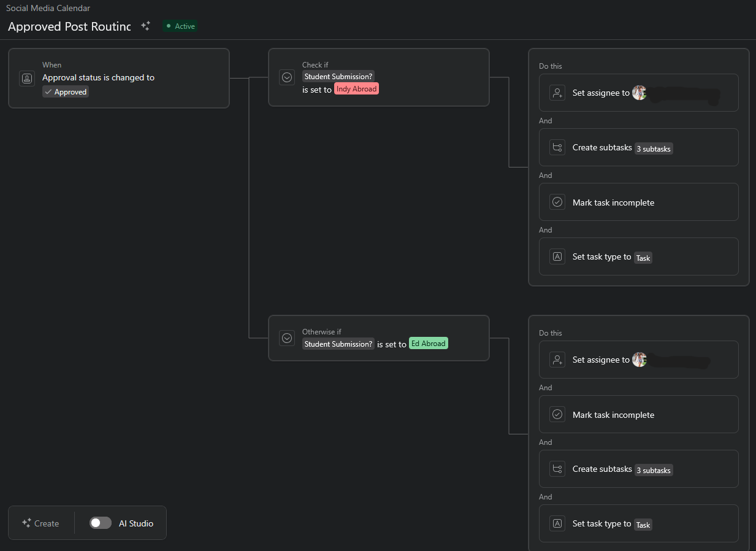Image resolution: width=756 pixels, height=551 pixels.
Task: Click the Approved checkmark chip in the When card
Action: coord(65,91)
